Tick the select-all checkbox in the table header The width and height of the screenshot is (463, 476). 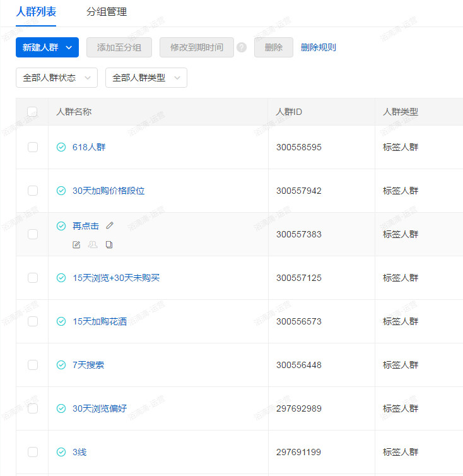32,112
